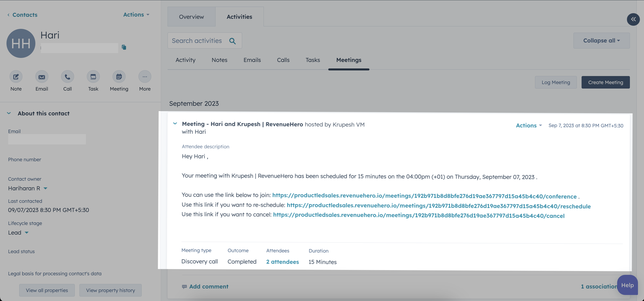
Task: Collapse the meeting entry chevron
Action: point(175,124)
